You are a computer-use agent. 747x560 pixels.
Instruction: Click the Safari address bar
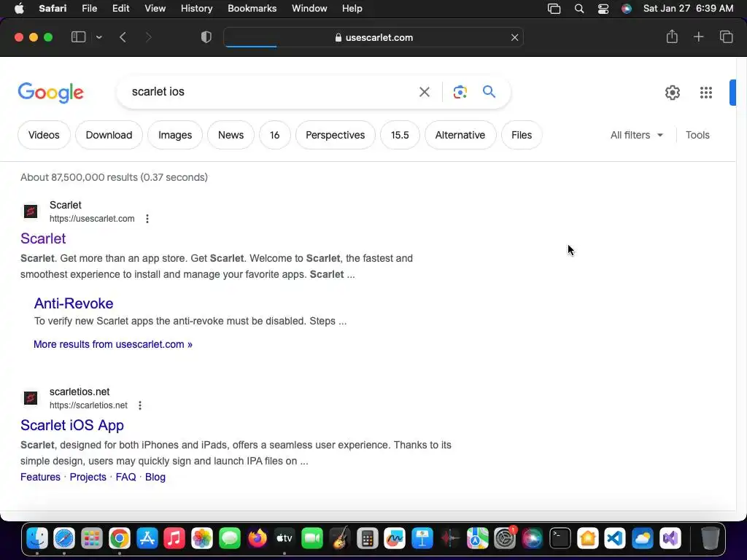point(373,37)
